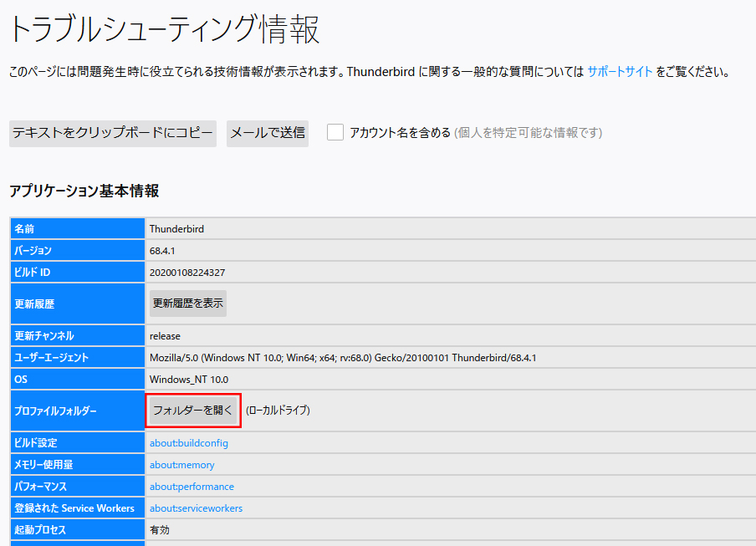Screen dimensions: 756x546
Task: Click the (ローカルドライブ) text
Action: click(x=278, y=411)
